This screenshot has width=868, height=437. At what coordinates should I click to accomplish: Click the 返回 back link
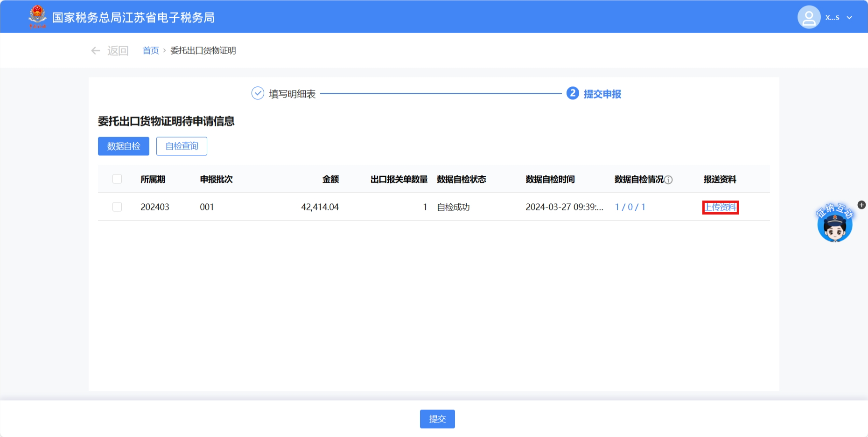pos(118,50)
